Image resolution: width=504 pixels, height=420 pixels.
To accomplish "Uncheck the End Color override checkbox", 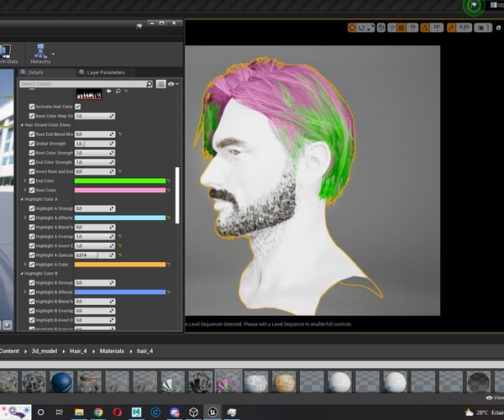I will (x=32, y=181).
